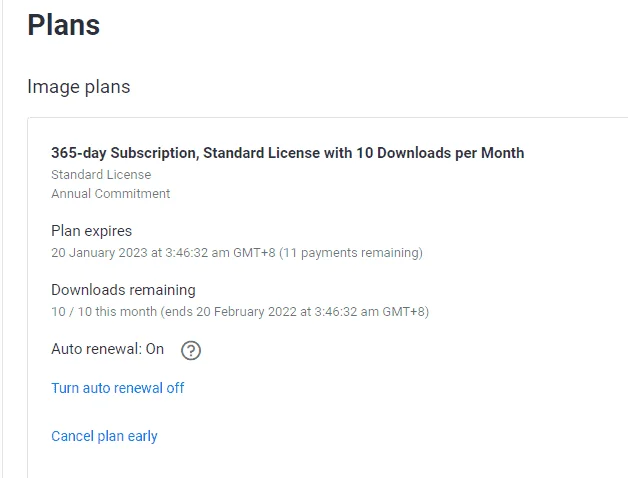Select the Plan expires label

[91, 231]
